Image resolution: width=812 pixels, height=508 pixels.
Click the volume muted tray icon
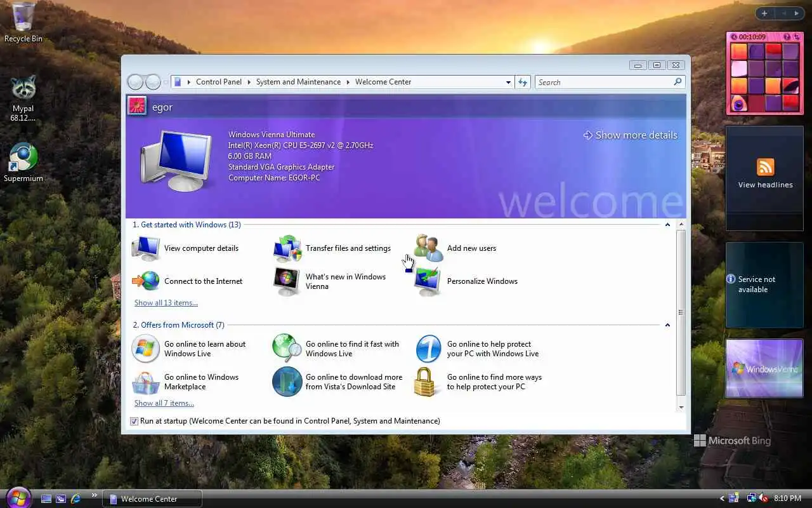tap(764, 498)
